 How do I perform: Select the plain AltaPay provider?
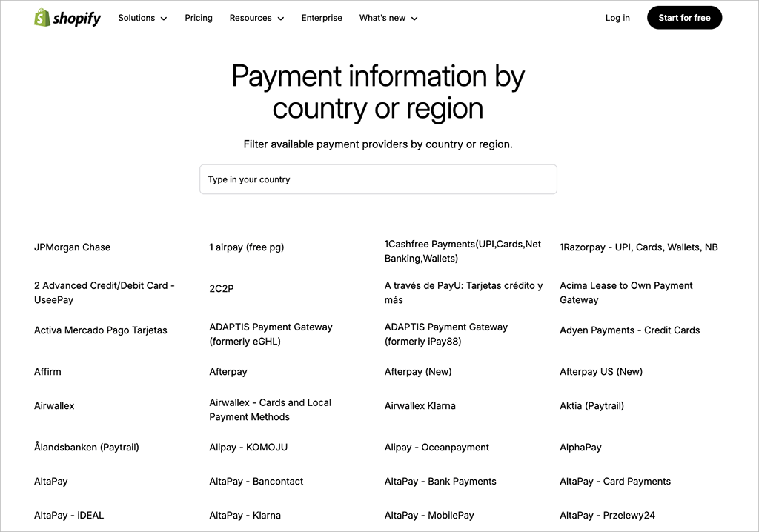51,482
